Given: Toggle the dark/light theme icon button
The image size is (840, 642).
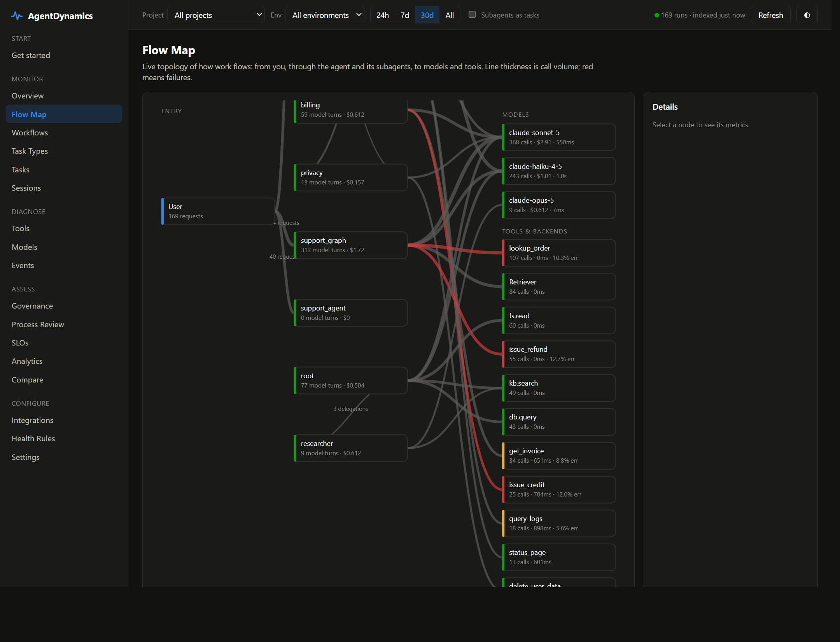Looking at the screenshot, I should point(807,15).
